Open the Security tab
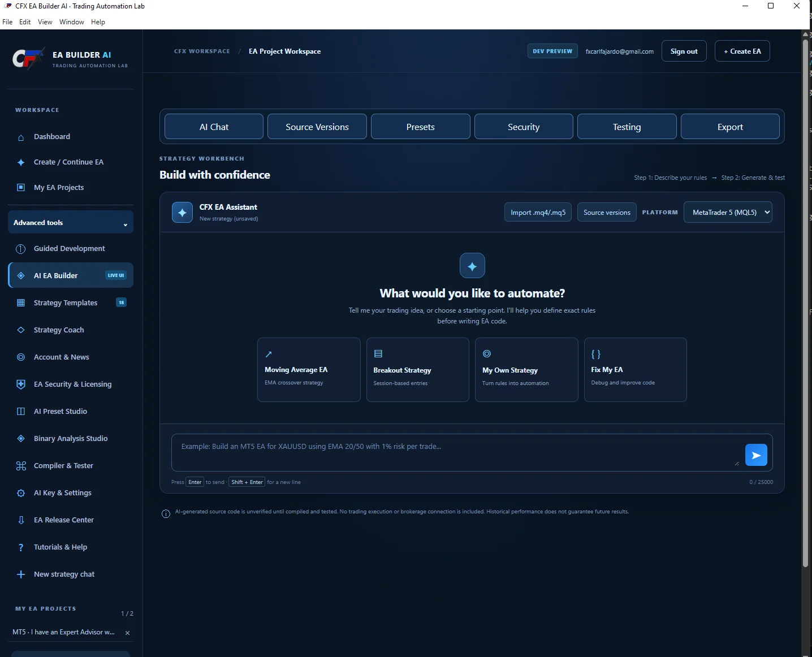This screenshot has height=657, width=812. [x=524, y=127]
